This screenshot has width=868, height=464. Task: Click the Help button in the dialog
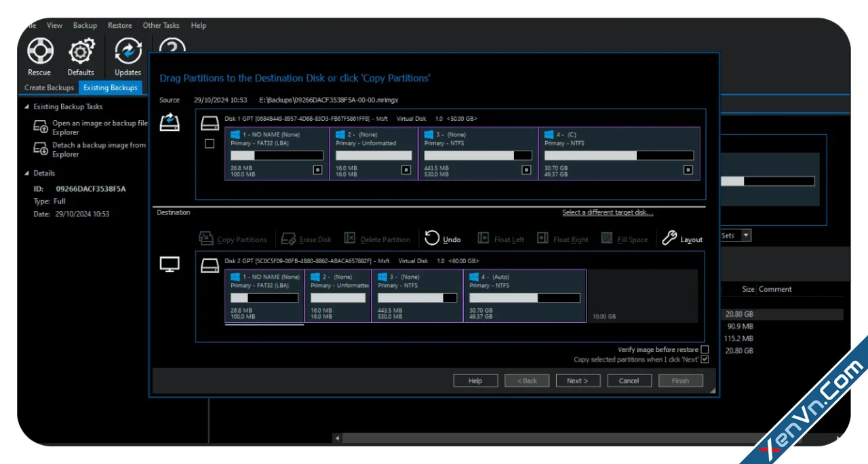pyautogui.click(x=475, y=381)
